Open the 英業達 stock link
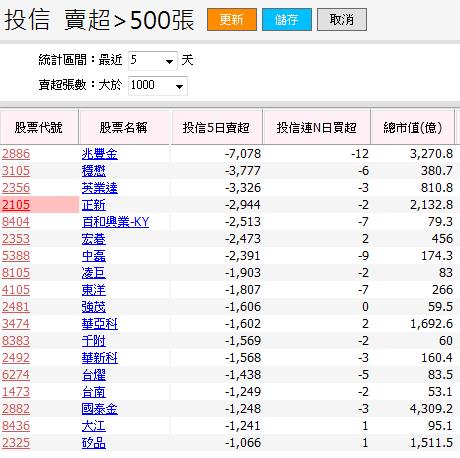This screenshot has height=458, width=460. (x=100, y=188)
